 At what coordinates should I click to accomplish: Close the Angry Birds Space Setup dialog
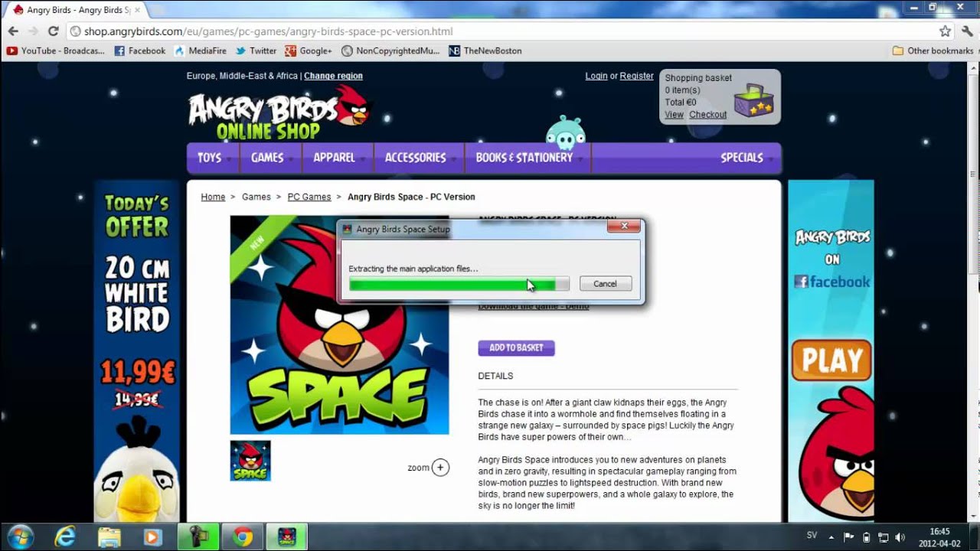tap(624, 227)
